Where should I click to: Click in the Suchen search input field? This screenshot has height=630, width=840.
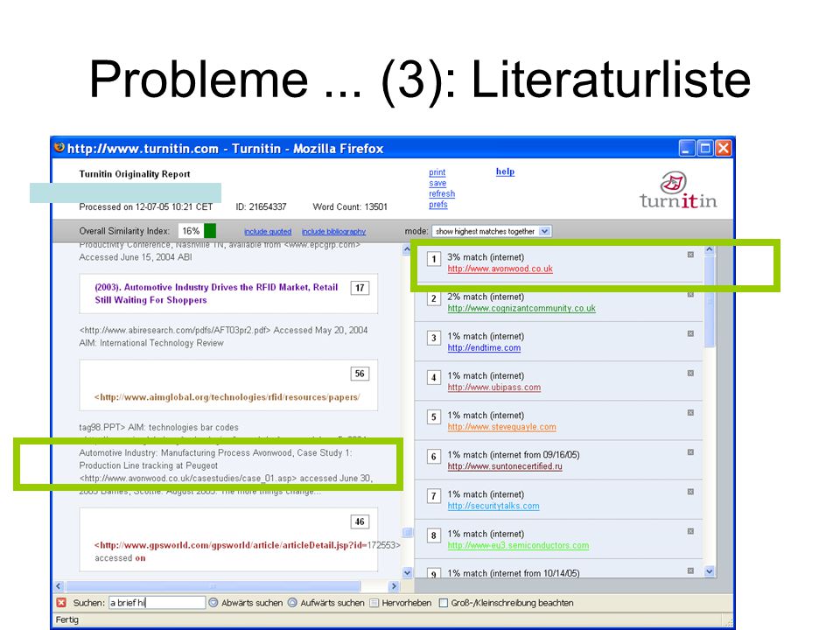157,603
